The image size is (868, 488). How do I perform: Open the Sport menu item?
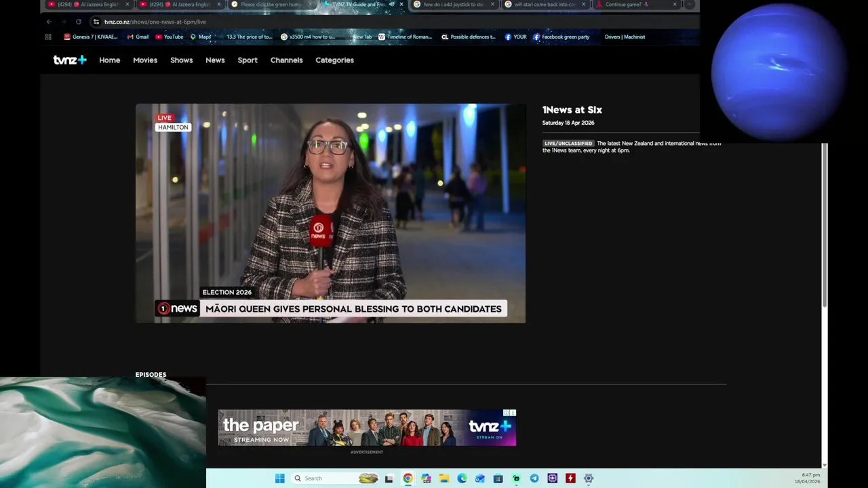(x=248, y=60)
